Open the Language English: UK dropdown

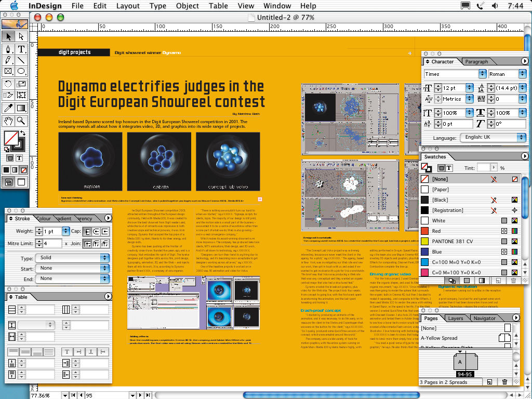tap(493, 137)
